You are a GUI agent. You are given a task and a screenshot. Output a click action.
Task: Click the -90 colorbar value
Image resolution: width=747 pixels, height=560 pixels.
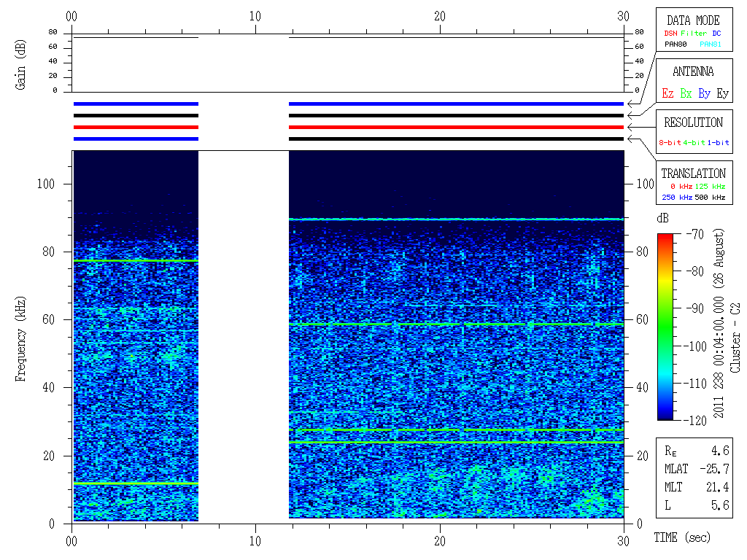[x=695, y=308]
